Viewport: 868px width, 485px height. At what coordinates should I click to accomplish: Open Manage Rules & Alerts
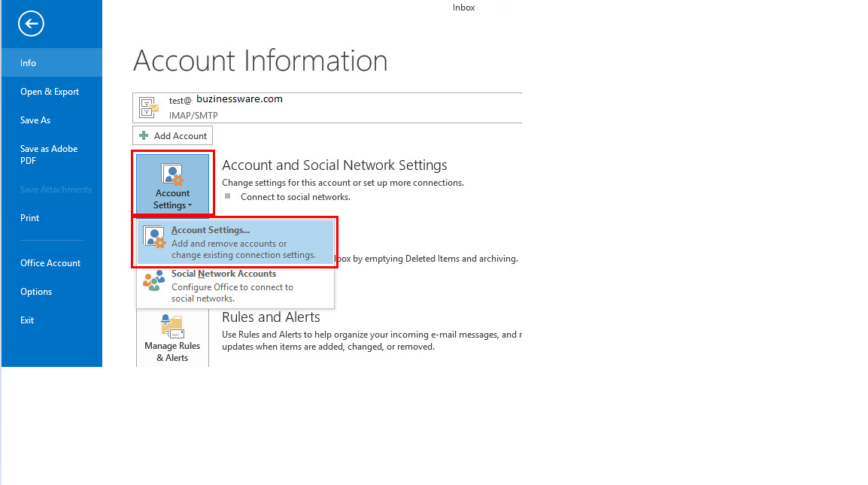coord(172,338)
